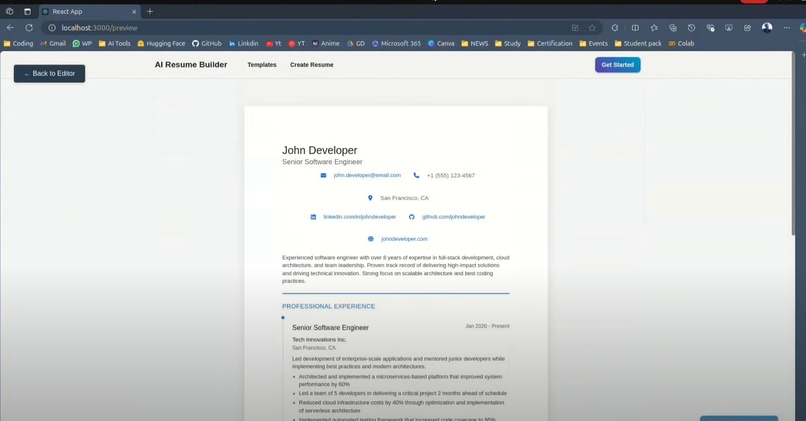Viewport: 806px width, 421px height.
Task: Open the Canva bookmark
Action: click(441, 44)
